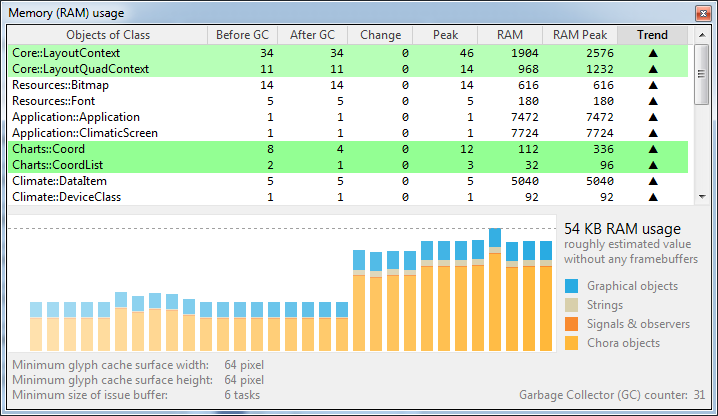Click trend arrow for Charts::CoordList row

point(654,166)
